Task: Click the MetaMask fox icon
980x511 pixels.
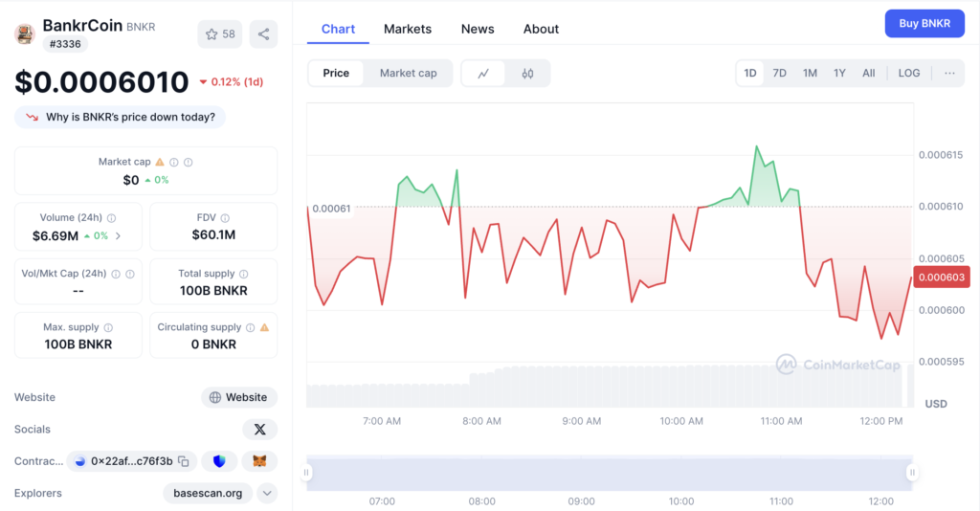Action: [x=259, y=461]
